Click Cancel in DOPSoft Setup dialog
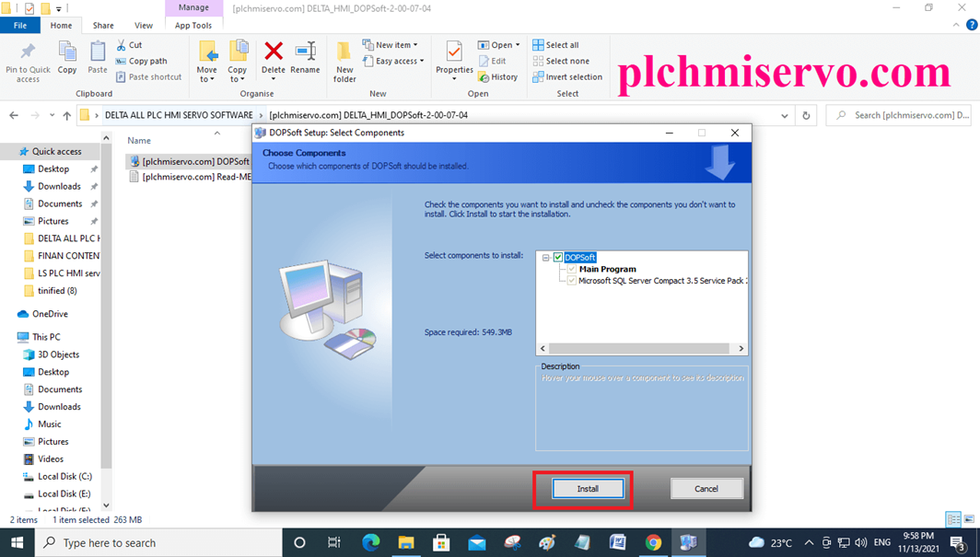This screenshot has height=557, width=980. (x=706, y=489)
